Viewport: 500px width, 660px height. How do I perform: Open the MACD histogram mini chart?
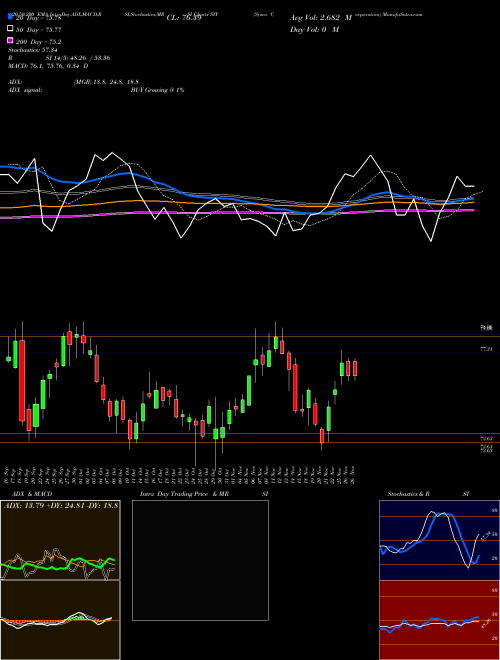click(60, 620)
